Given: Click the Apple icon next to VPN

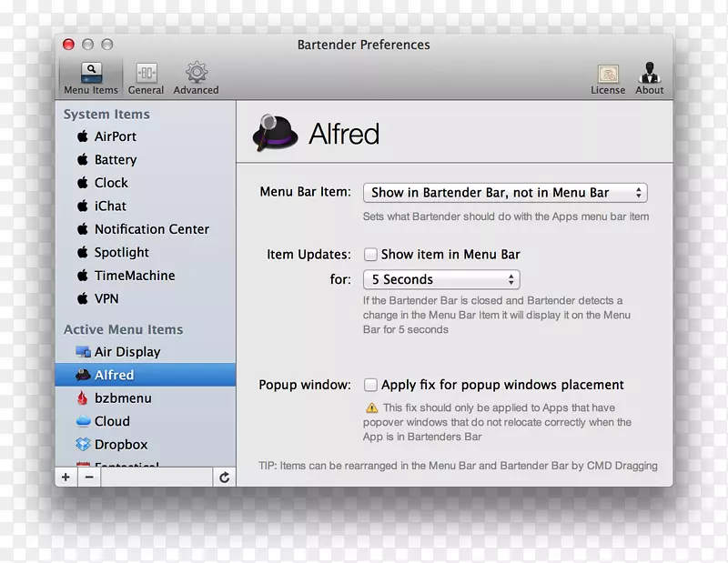Looking at the screenshot, I should [x=83, y=298].
